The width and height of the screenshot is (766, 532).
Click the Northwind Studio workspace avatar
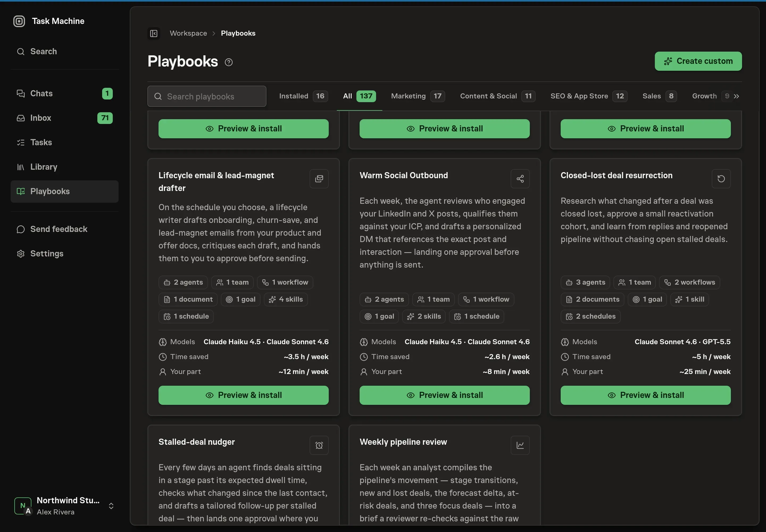coord(23,506)
